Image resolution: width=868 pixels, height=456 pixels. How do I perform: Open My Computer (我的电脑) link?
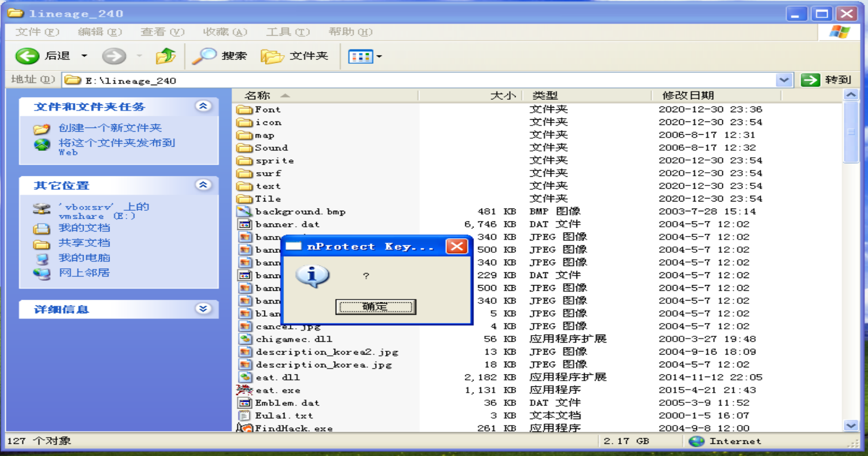pos(84,258)
